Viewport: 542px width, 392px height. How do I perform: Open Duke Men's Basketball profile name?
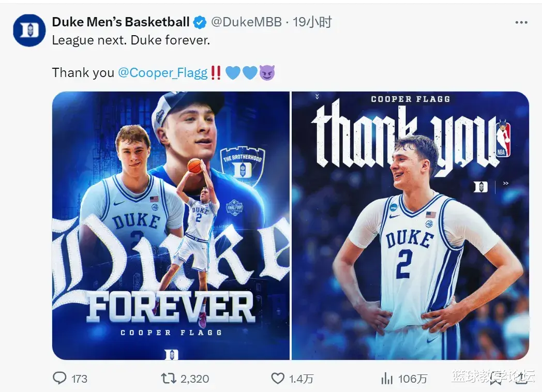click(x=121, y=22)
